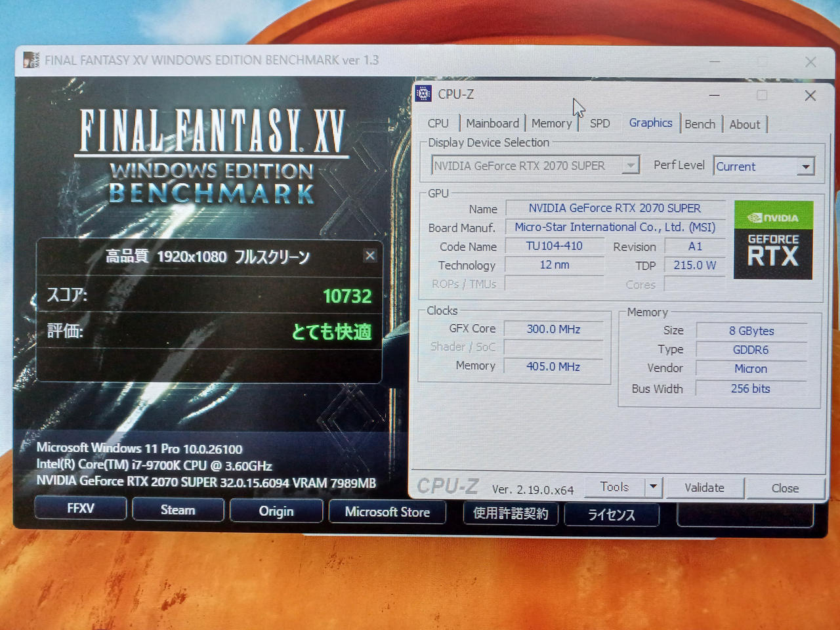
Task: Click the Microsoft Store button
Action: click(387, 512)
